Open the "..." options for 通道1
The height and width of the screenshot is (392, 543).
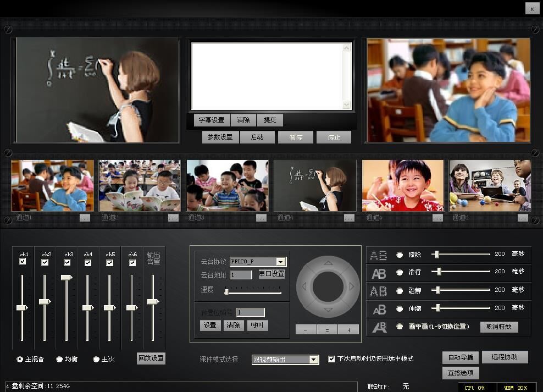[85, 218]
